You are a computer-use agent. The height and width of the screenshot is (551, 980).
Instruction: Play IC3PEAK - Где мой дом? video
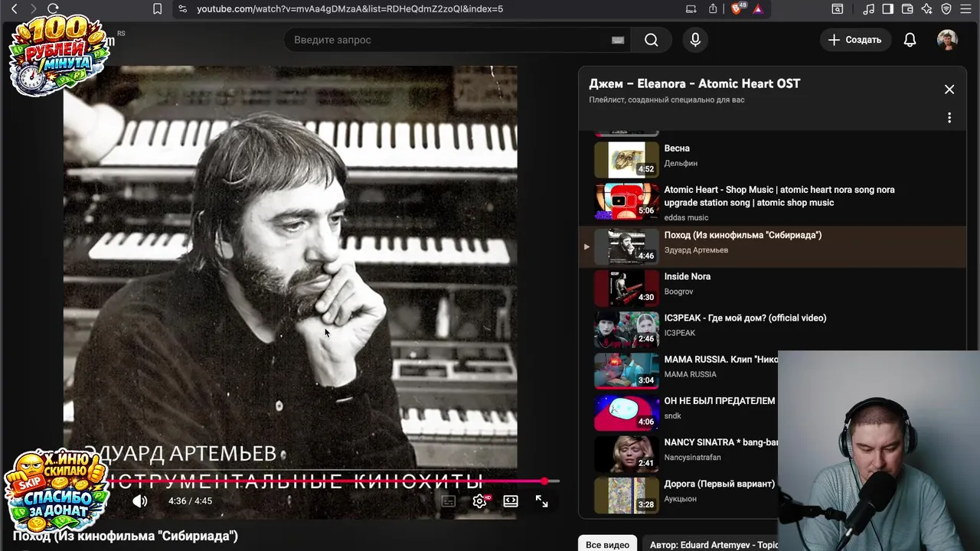(772, 329)
